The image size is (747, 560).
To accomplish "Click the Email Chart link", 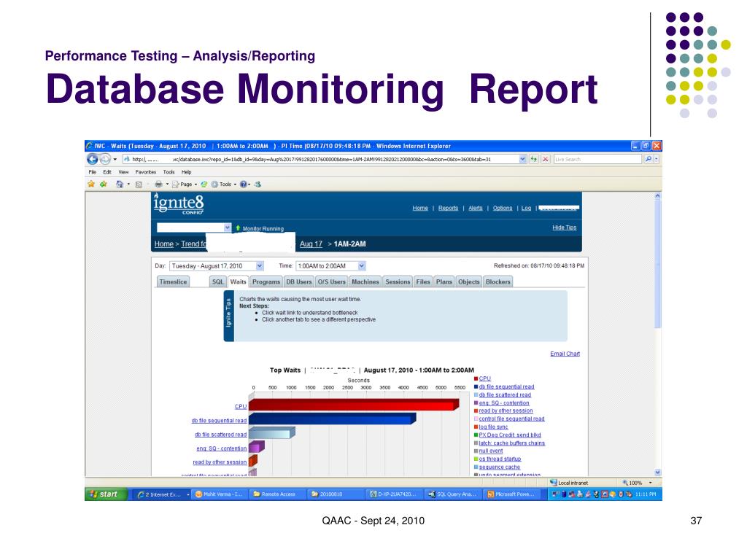I will tap(565, 354).
